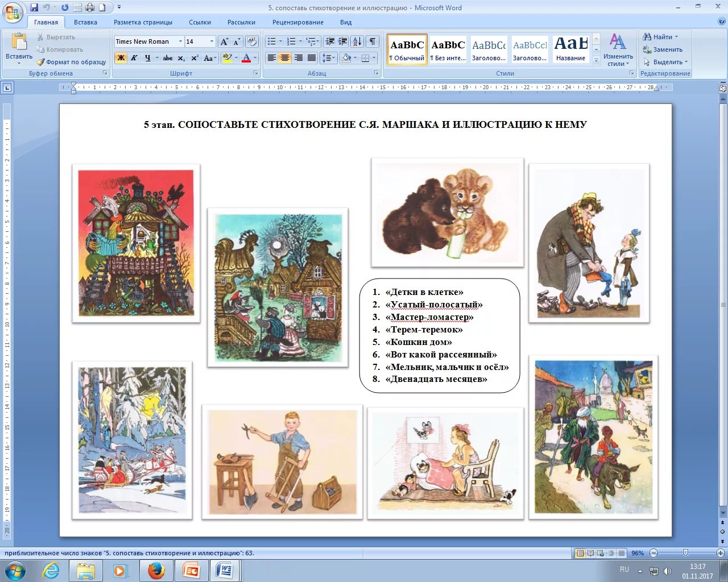Show the ruler using the button above scrollbar
728x582 pixels.
coord(723,89)
